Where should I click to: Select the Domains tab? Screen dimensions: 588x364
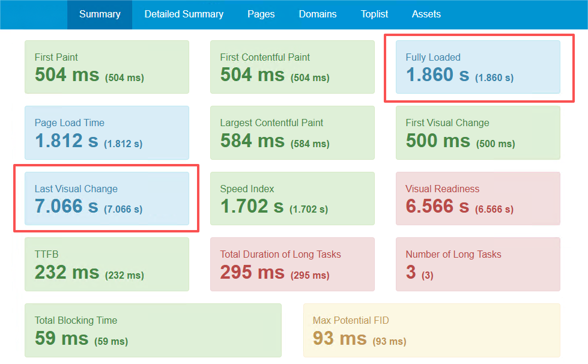click(318, 14)
